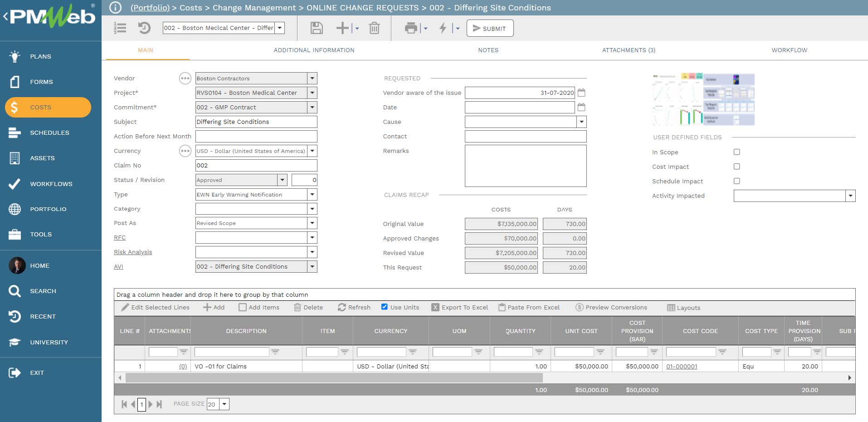The image size is (868, 422).
Task: Click Exit in the sidebar
Action: pos(37,373)
